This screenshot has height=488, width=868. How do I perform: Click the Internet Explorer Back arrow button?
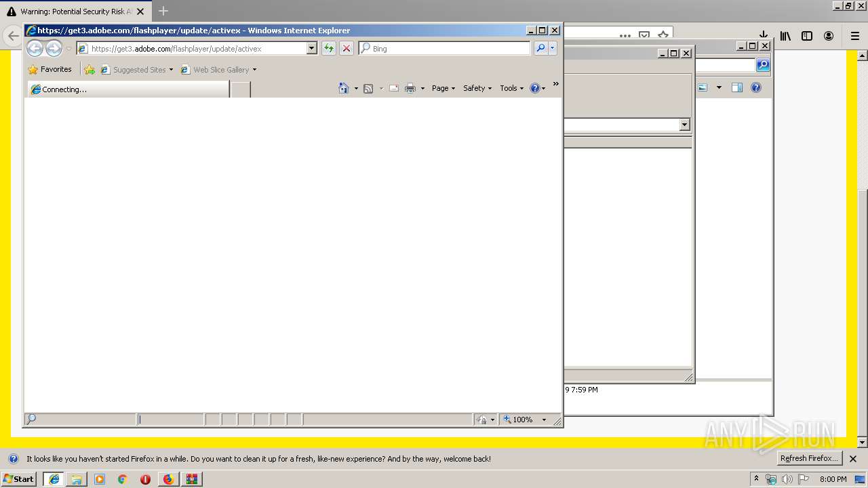[x=35, y=48]
